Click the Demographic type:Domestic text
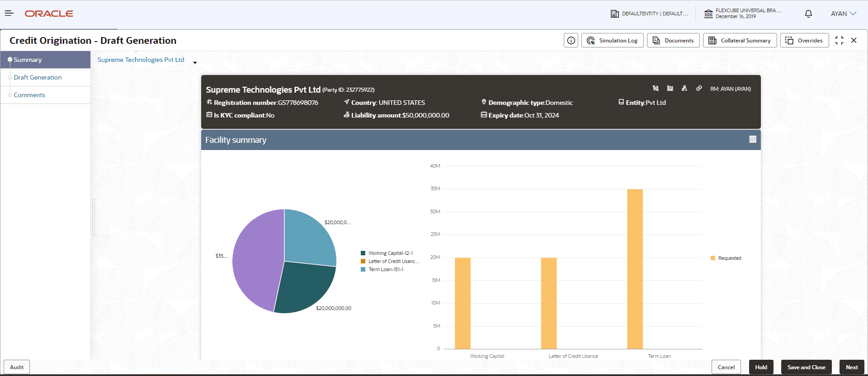The image size is (868, 376). pos(531,103)
